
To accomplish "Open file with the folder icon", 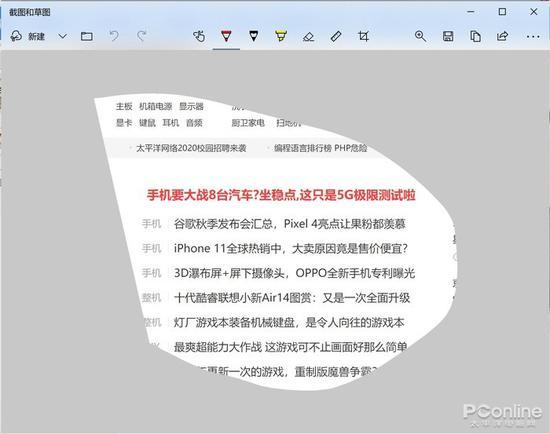I will (87, 36).
